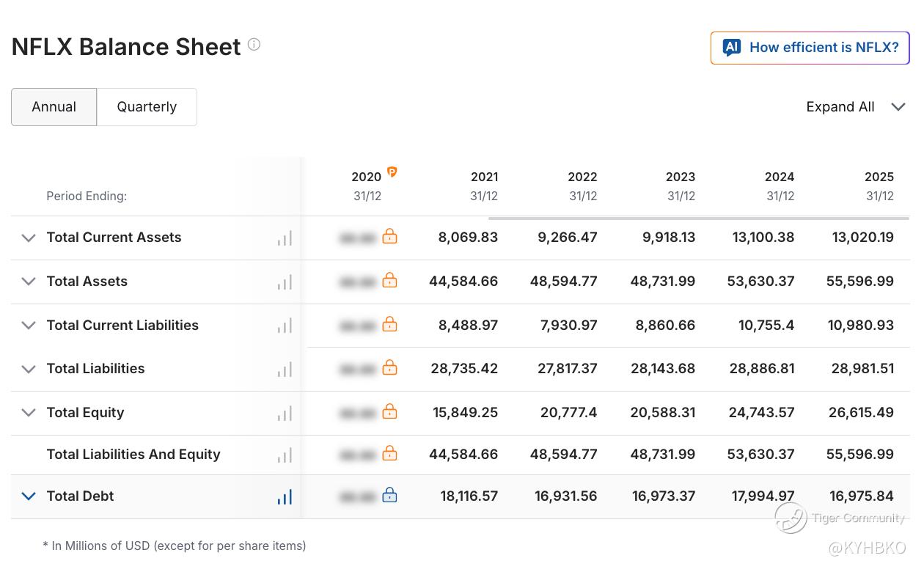Click the orange lock icon for Total Equity 2020
The image size is (924, 569).
click(x=390, y=411)
